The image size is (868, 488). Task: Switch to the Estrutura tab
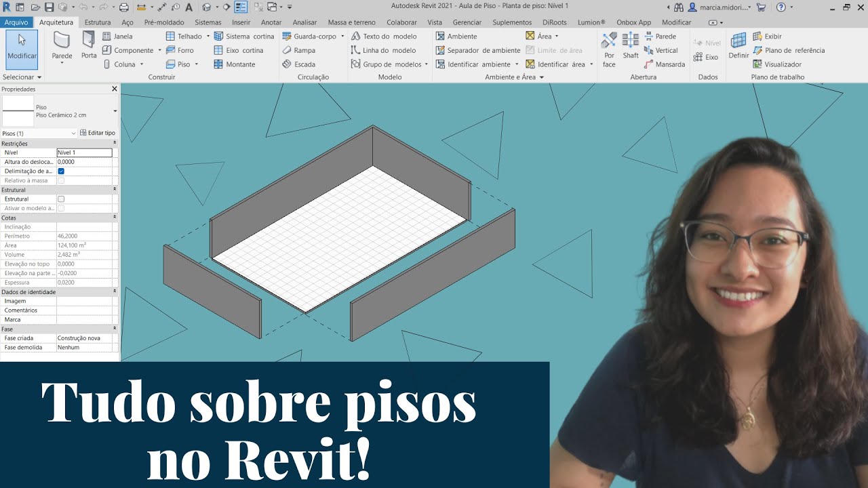point(98,22)
